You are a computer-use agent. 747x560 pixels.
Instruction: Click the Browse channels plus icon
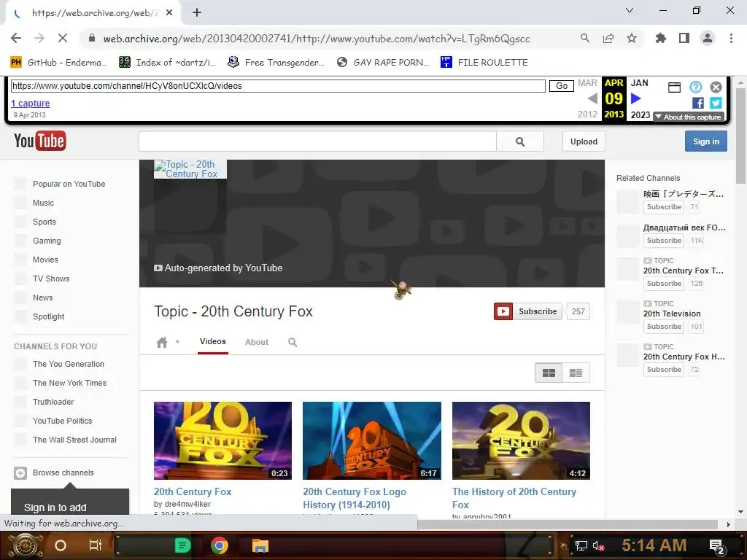click(x=20, y=472)
